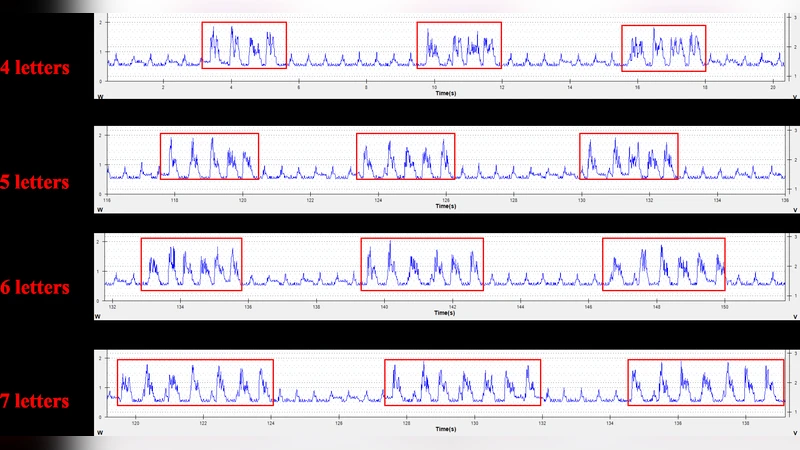Select last red box in 4 letters chart
The width and height of the screenshot is (800, 450).
point(663,48)
